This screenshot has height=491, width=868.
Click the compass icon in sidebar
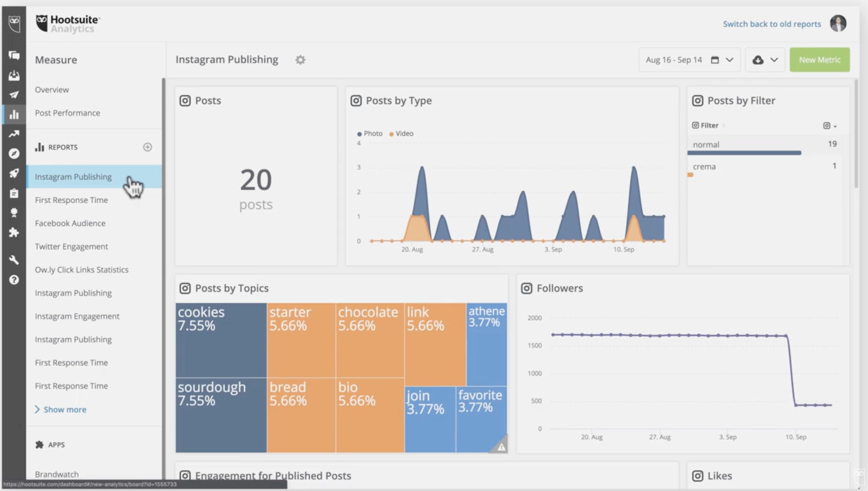(x=14, y=154)
